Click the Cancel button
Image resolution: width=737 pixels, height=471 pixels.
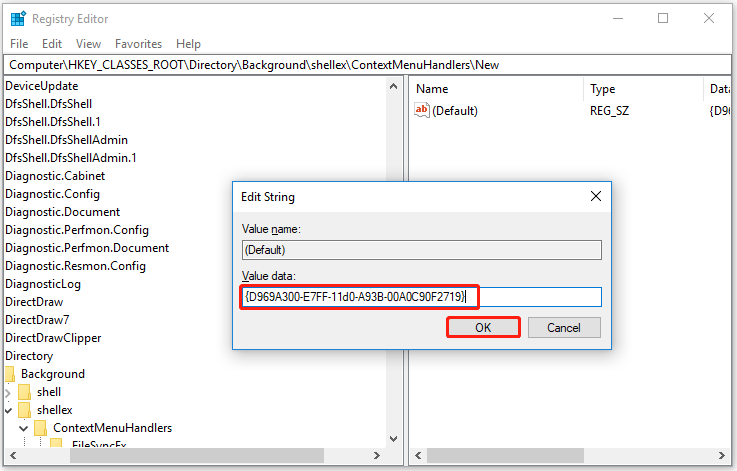564,328
